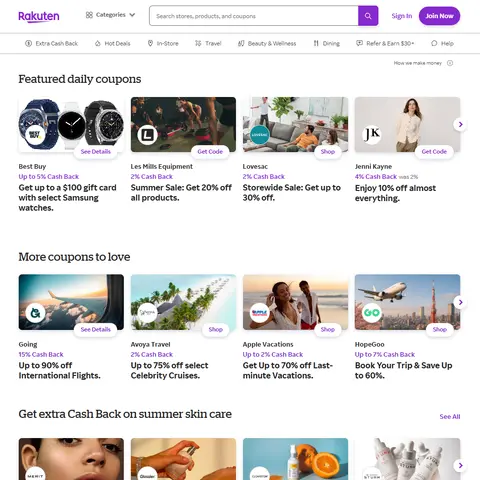Screen dimensions: 480x480
Task: Click the Travel icon in navigation
Action: tap(198, 43)
